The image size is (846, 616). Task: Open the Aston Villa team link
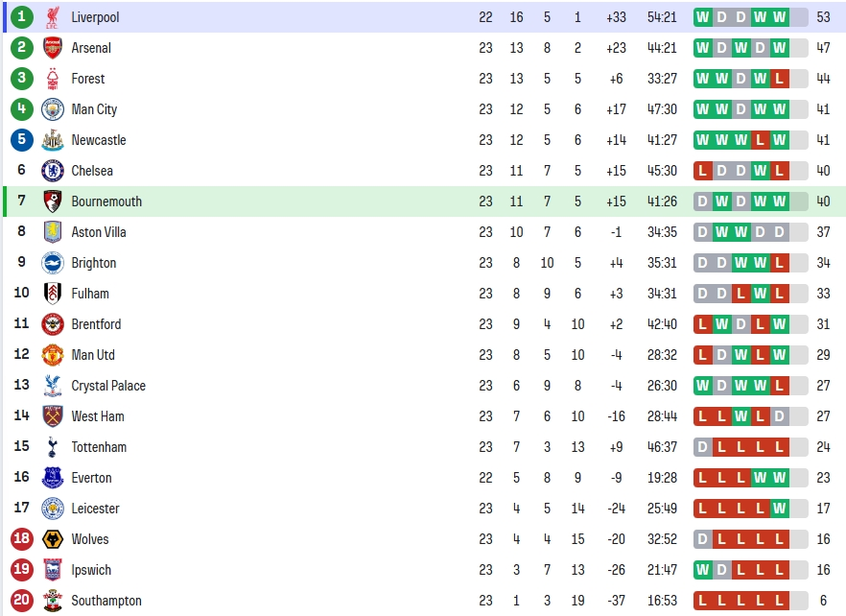click(99, 232)
